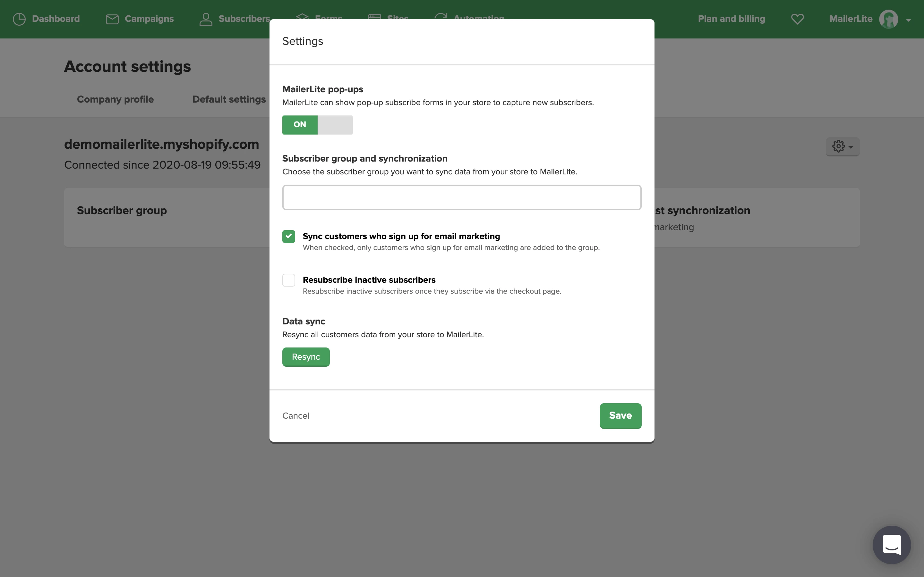The height and width of the screenshot is (577, 924).
Task: Click the heart icon in the top bar
Action: [797, 19]
